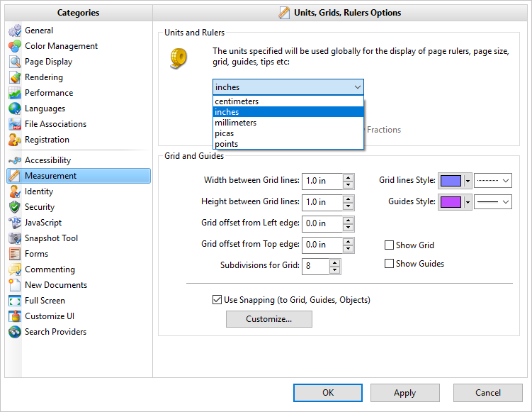Open Color Management category icon
This screenshot has width=532, height=412.
click(15, 46)
